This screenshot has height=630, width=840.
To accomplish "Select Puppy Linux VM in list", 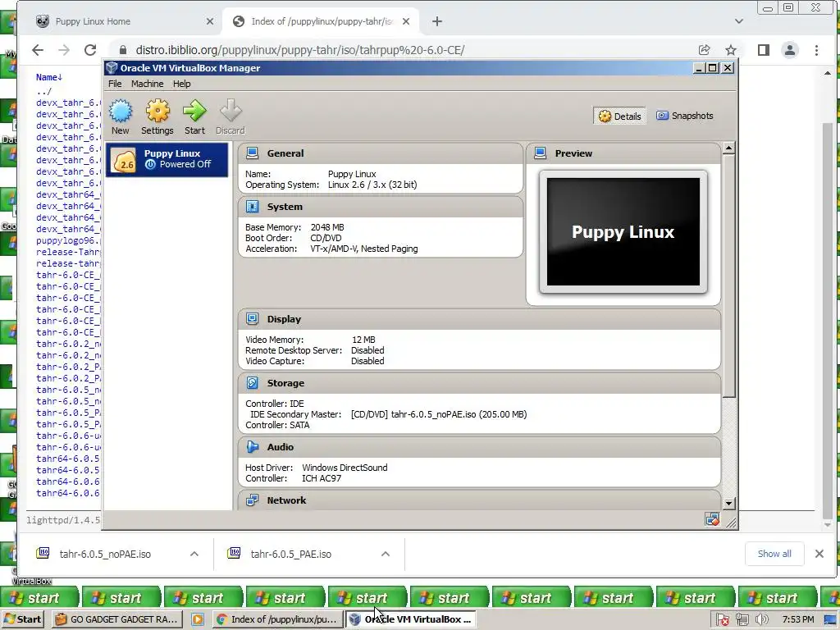I will point(167,160).
